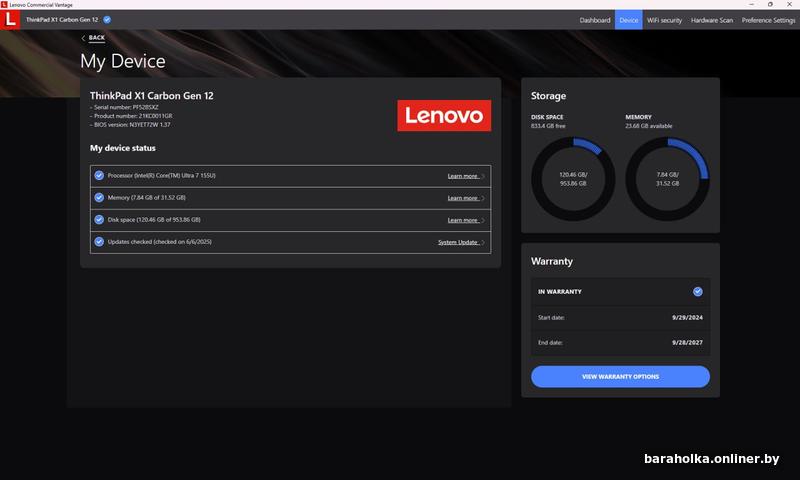This screenshot has height=480, width=800.
Task: Click the chevron on the Disk space row
Action: (483, 220)
